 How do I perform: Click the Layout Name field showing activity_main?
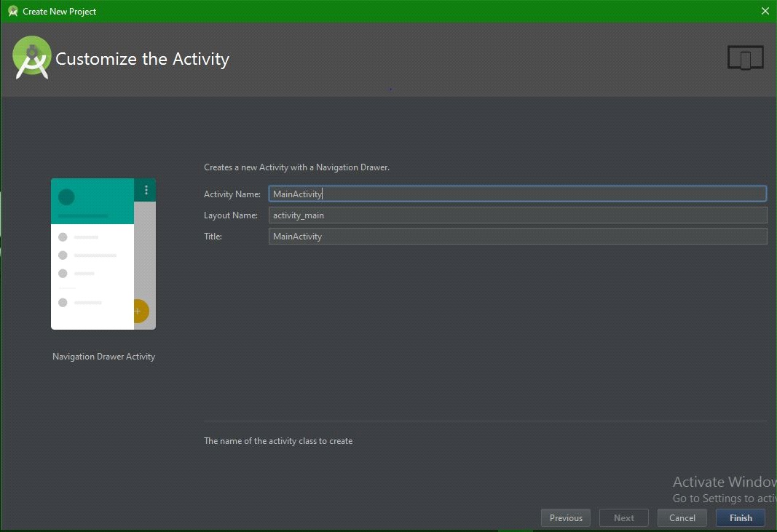tap(517, 215)
